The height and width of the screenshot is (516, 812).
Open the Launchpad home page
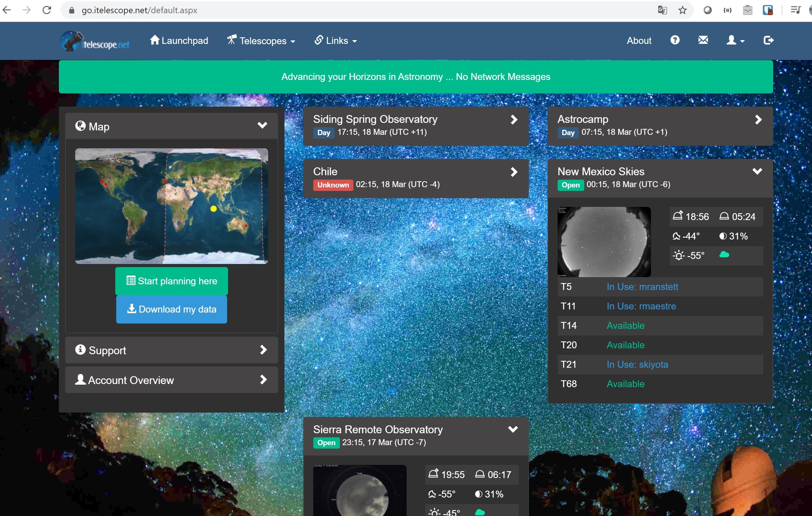pyautogui.click(x=179, y=40)
